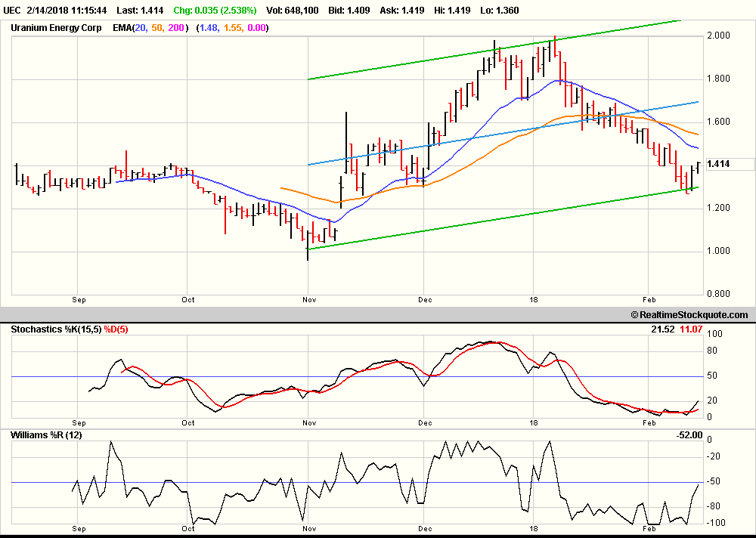Image resolution: width=756 pixels, height=538 pixels.
Task: Click the current price tag 1.414
Action: 719,164
